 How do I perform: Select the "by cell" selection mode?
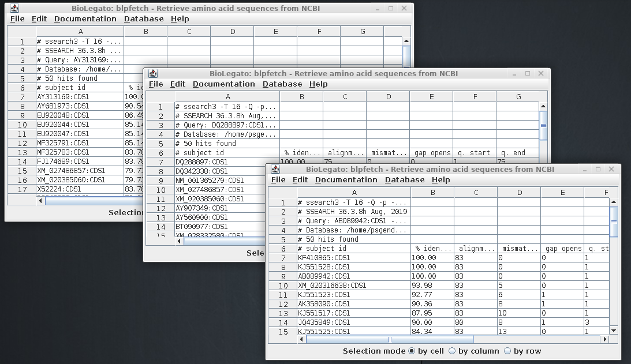(412, 351)
